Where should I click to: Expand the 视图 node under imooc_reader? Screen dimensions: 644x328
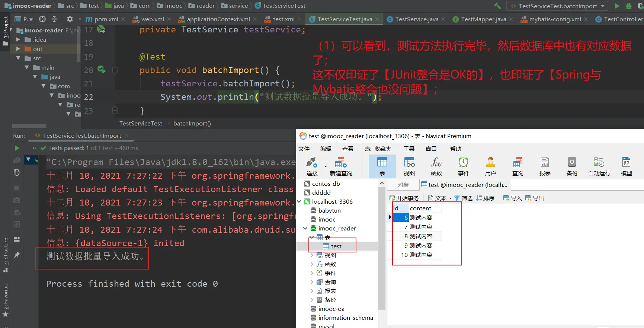pyautogui.click(x=312, y=255)
